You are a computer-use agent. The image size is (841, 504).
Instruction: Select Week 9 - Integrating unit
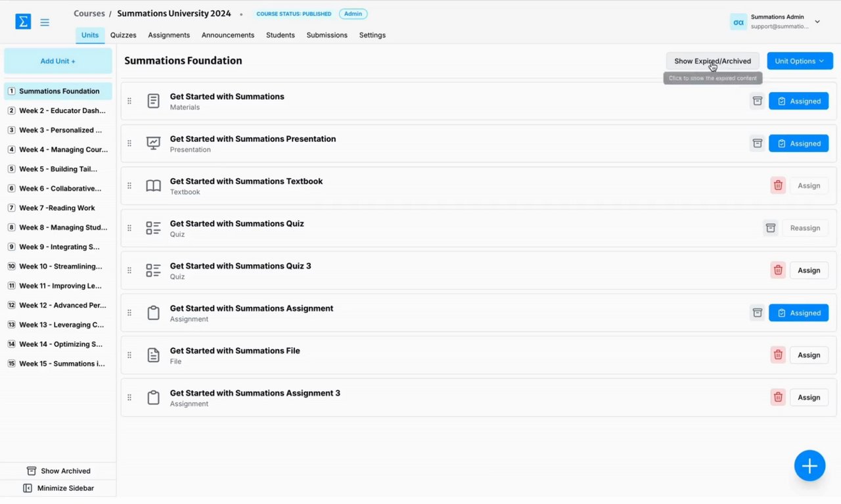(x=58, y=247)
